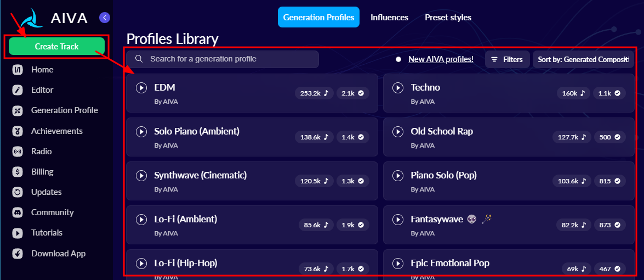Click the search magnifier icon
644x280 pixels.
point(139,59)
